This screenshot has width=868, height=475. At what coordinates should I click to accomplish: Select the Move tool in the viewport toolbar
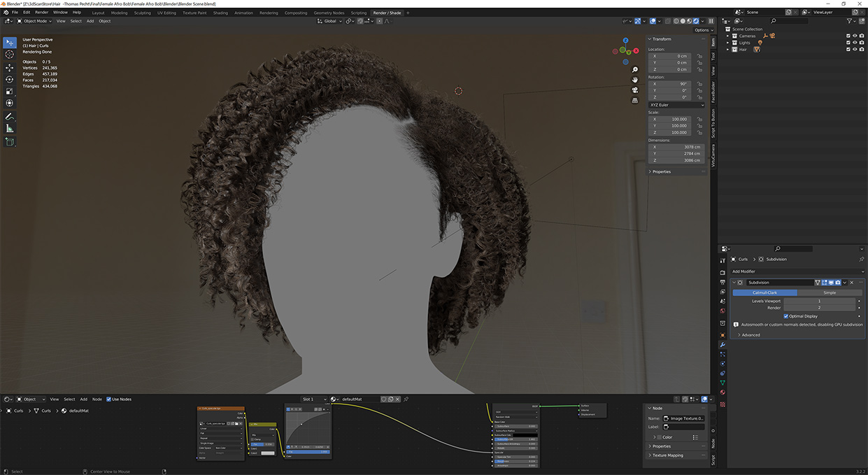9,67
